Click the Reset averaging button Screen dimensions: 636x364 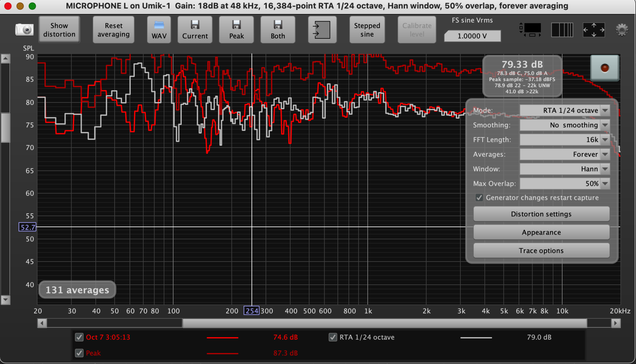114,30
